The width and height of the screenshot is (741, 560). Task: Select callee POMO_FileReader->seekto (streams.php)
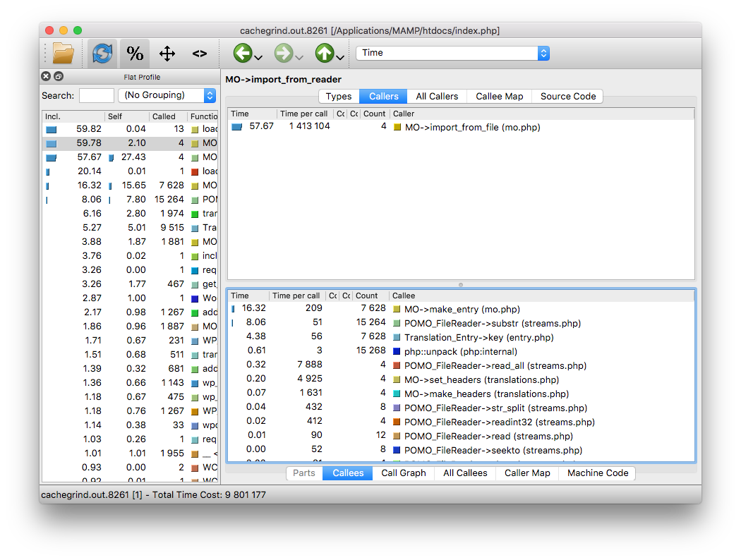pos(461,450)
